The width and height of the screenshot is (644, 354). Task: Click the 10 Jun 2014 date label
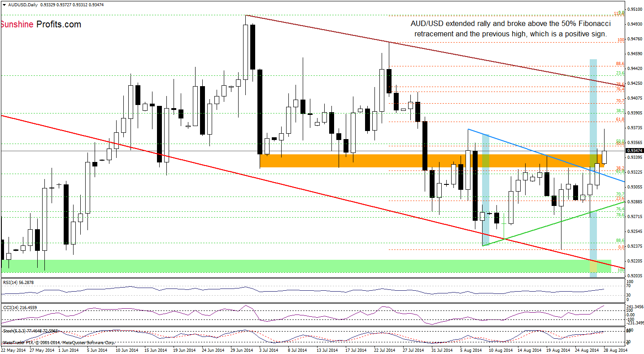point(128,350)
